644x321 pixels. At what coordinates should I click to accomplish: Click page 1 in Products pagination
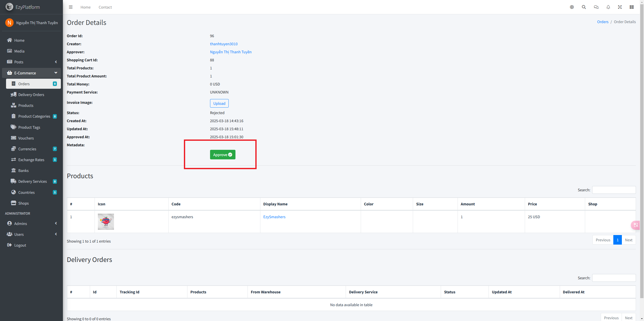point(618,240)
